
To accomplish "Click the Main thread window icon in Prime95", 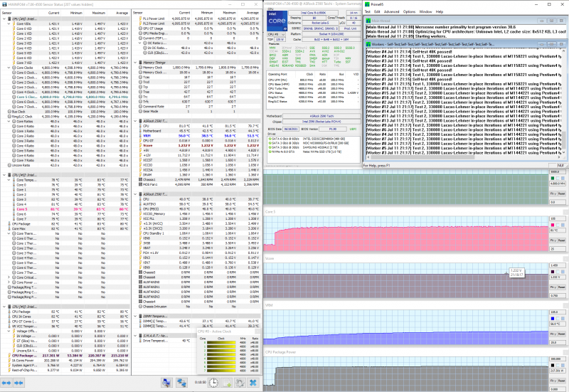I will pyautogui.click(x=368, y=21).
